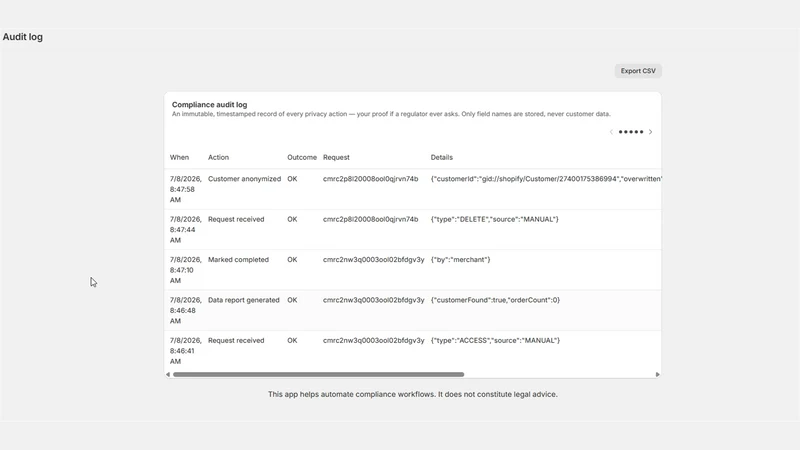Viewport: 800px width, 450px height.
Task: Click details type ACCESS source MANUAL
Action: click(x=495, y=340)
